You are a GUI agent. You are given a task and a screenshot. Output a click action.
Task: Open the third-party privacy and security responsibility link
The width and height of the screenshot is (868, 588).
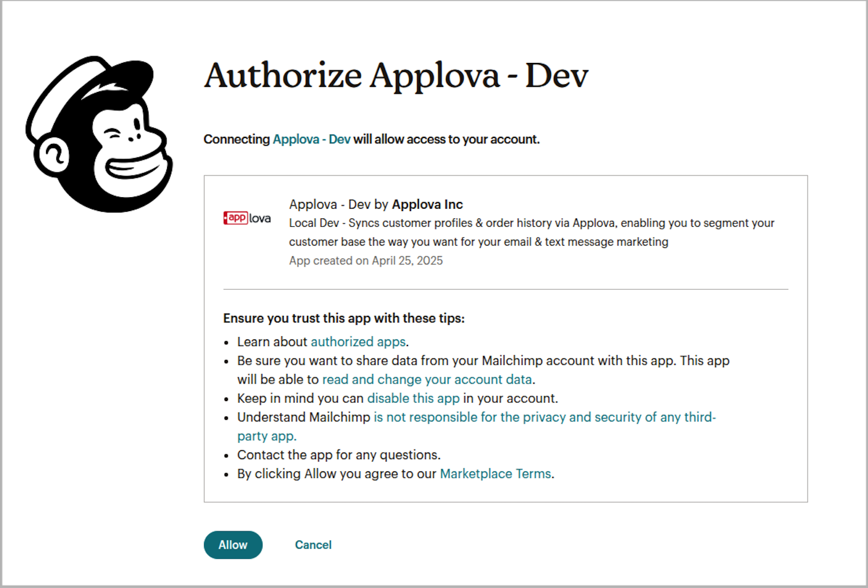[544, 417]
